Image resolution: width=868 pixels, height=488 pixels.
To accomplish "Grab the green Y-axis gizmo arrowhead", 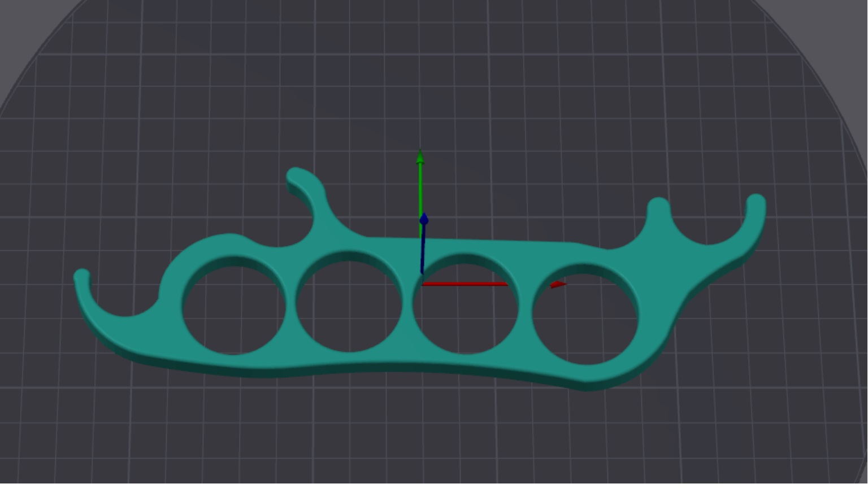I will click(x=420, y=156).
